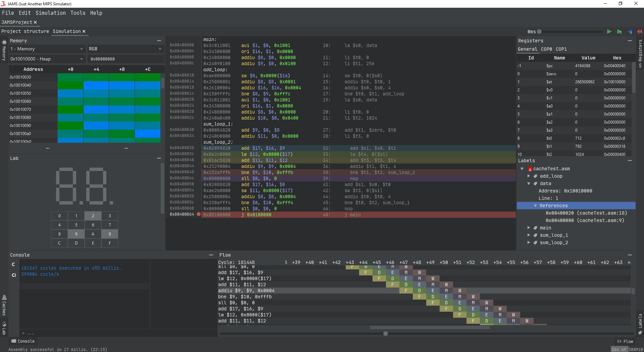Click the console clear 'C' icon
644x352 pixels.
pos(13,264)
